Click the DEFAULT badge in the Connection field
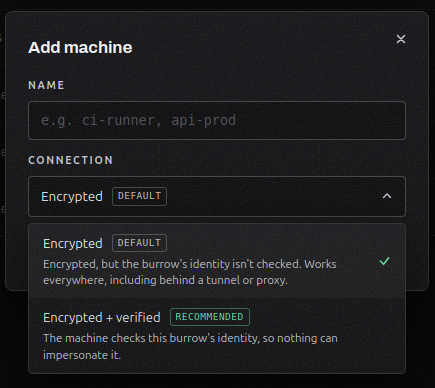The image size is (435, 388). pyautogui.click(x=139, y=196)
